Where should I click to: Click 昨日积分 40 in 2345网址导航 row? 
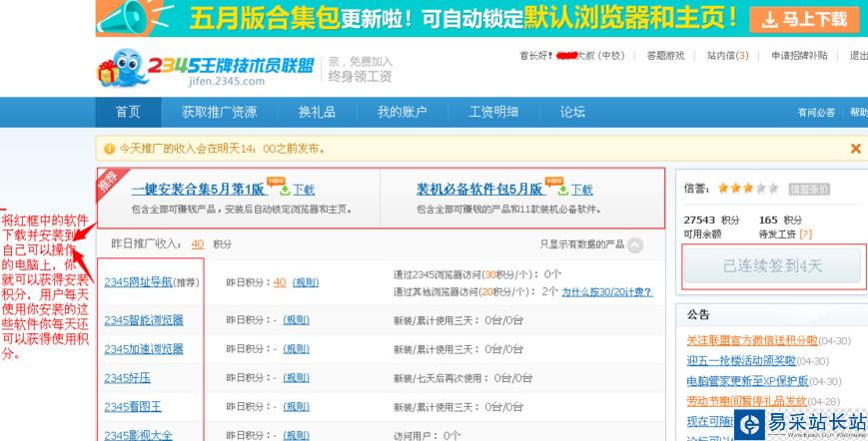click(280, 282)
